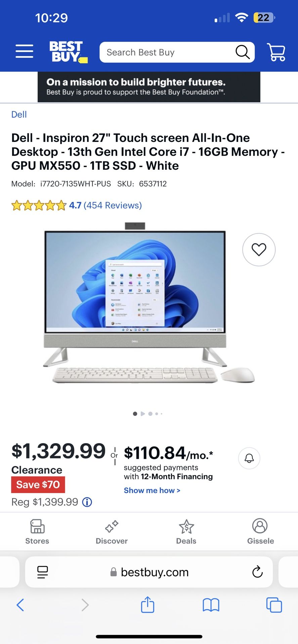Tap the search magnifier icon
Viewport: 298px width, 644px height.
click(242, 52)
